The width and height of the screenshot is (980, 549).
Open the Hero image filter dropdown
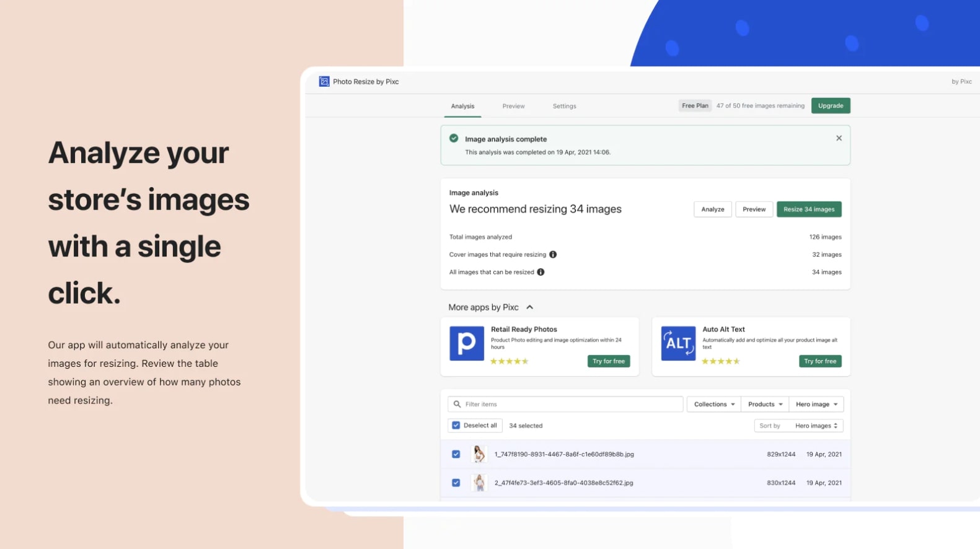tap(816, 404)
